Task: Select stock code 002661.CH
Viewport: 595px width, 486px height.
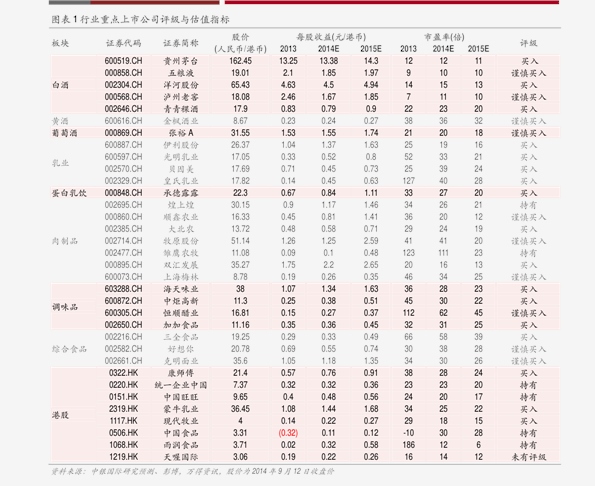Action: [x=123, y=361]
